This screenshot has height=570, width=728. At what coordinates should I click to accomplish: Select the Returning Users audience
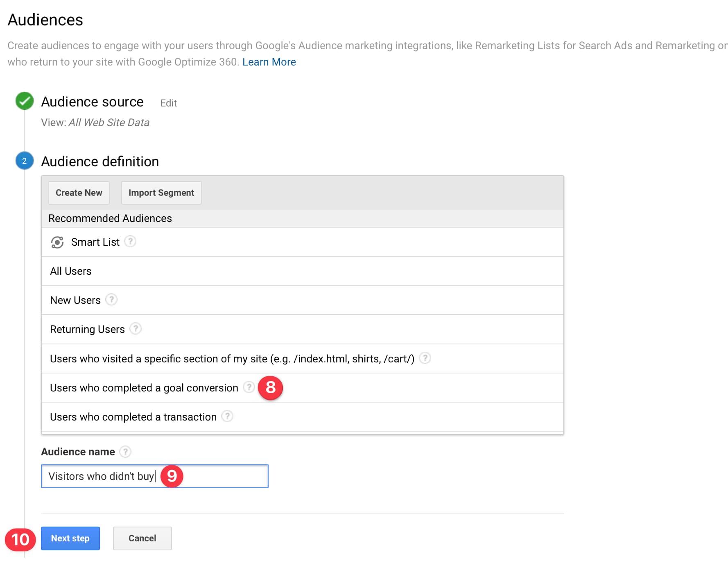click(x=303, y=329)
